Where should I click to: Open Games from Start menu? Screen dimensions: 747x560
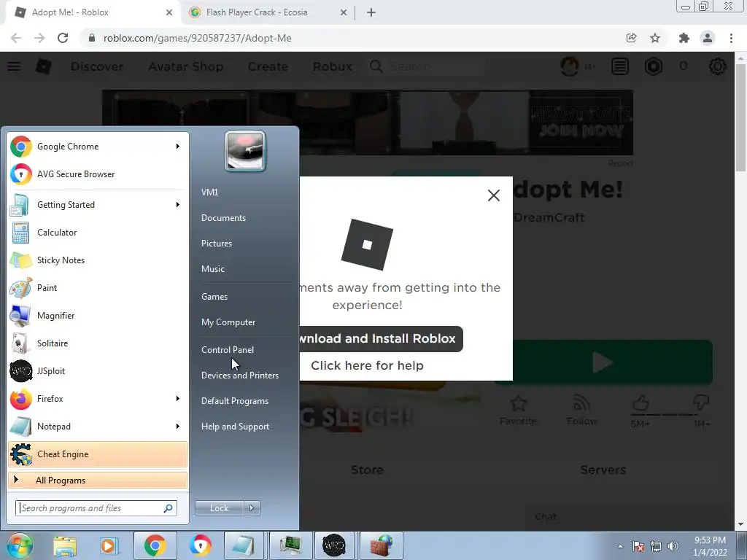click(214, 296)
